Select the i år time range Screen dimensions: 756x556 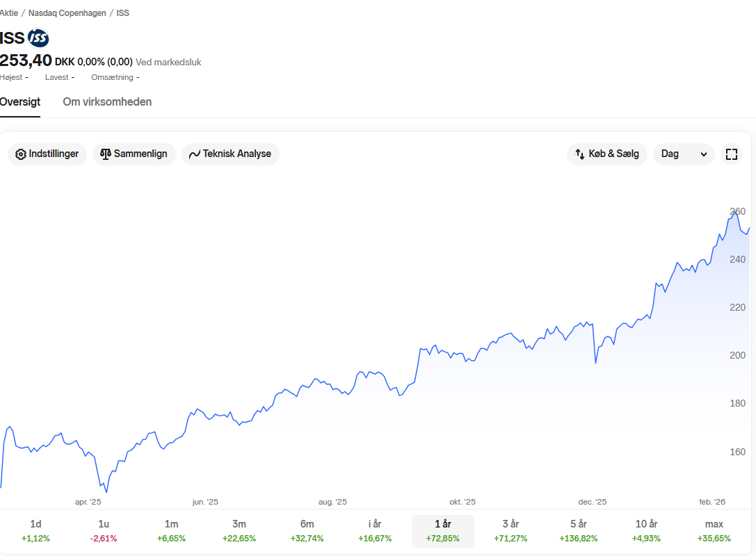[375, 531]
